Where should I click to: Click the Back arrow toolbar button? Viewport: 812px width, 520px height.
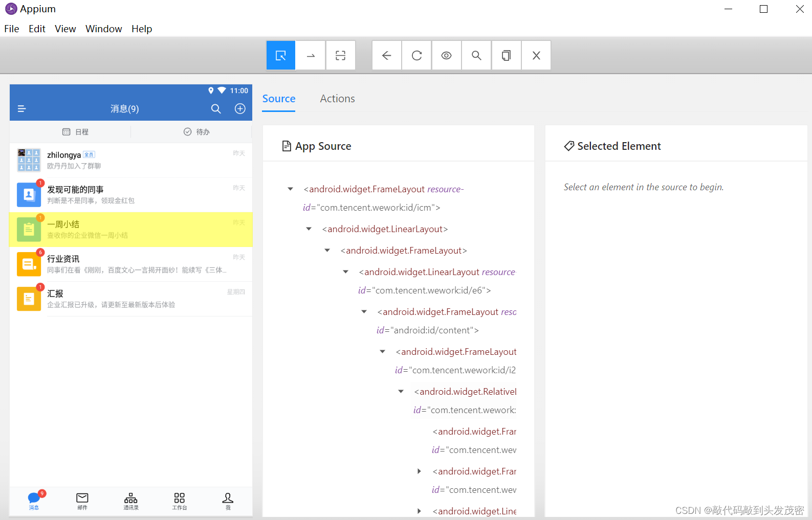tap(387, 55)
